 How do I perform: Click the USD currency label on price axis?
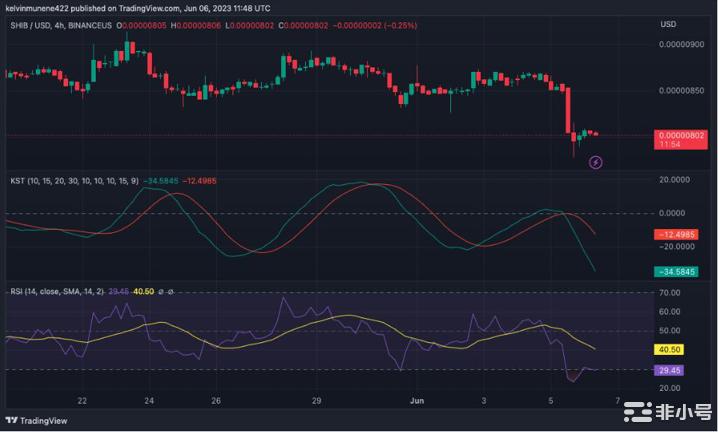[669, 24]
